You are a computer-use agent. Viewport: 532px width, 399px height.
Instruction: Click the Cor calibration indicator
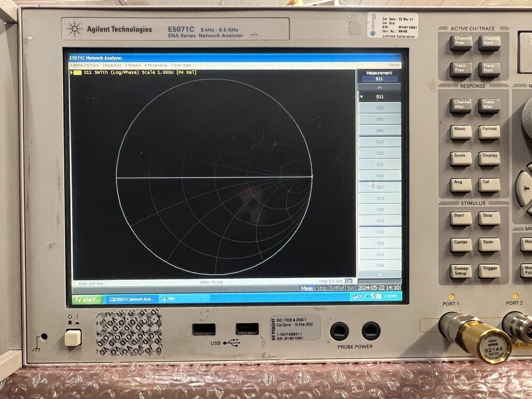tap(348, 281)
